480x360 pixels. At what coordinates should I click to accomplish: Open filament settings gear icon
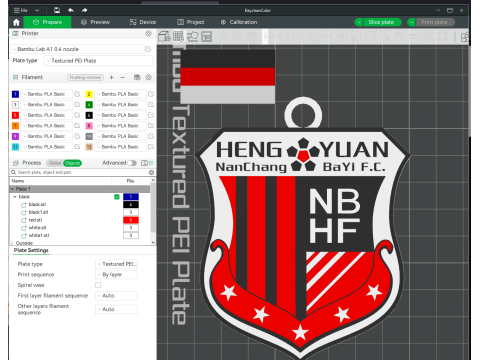[148, 77]
